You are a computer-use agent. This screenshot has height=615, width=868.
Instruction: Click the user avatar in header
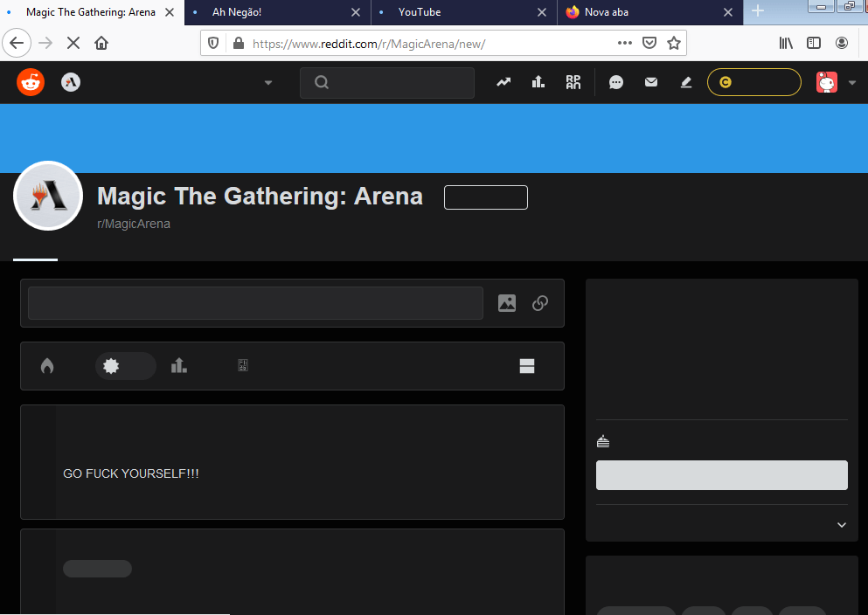tap(827, 82)
